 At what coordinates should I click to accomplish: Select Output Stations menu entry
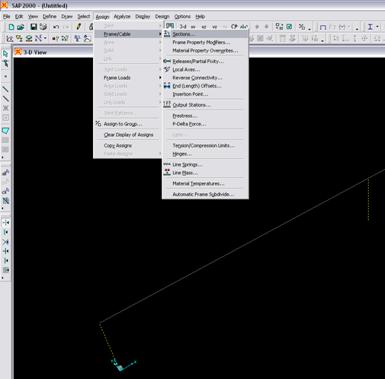(x=205, y=105)
